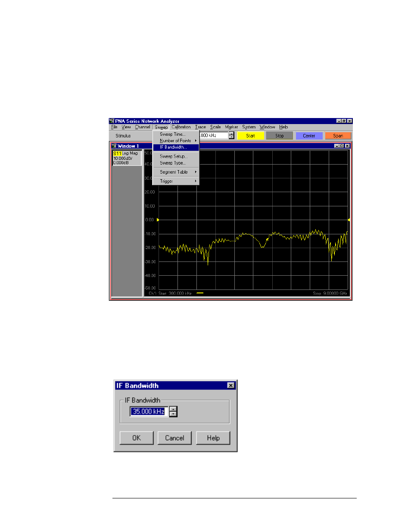Screen dimensions: 411x532
Task: Open the Channel menu
Action: [x=143, y=127]
